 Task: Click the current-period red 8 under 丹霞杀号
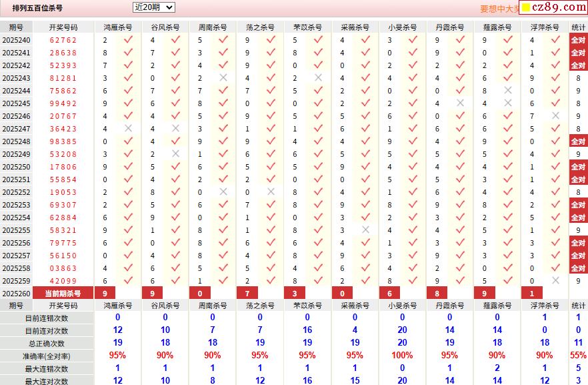pyautogui.click(x=437, y=294)
